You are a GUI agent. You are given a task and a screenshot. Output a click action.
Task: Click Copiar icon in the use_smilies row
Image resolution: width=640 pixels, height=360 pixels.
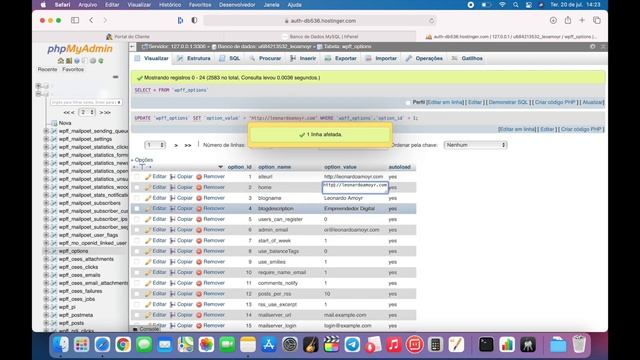click(173, 262)
